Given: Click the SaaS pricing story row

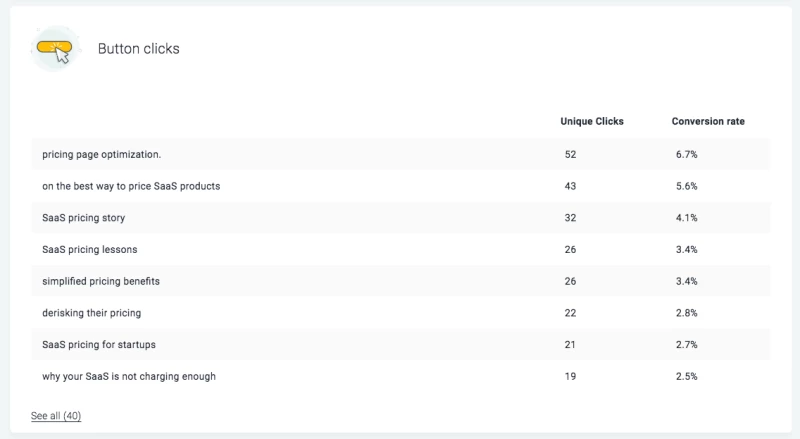Looking at the screenshot, I should click(x=84, y=218).
